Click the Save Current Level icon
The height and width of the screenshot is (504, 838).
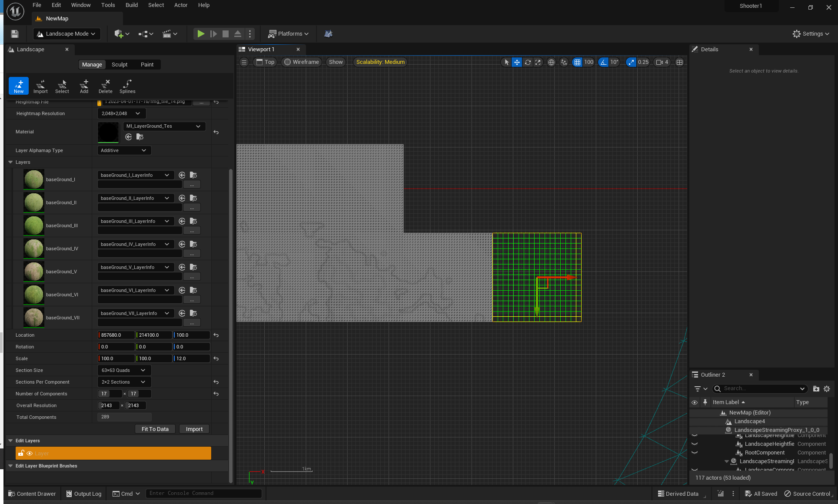pos(14,33)
